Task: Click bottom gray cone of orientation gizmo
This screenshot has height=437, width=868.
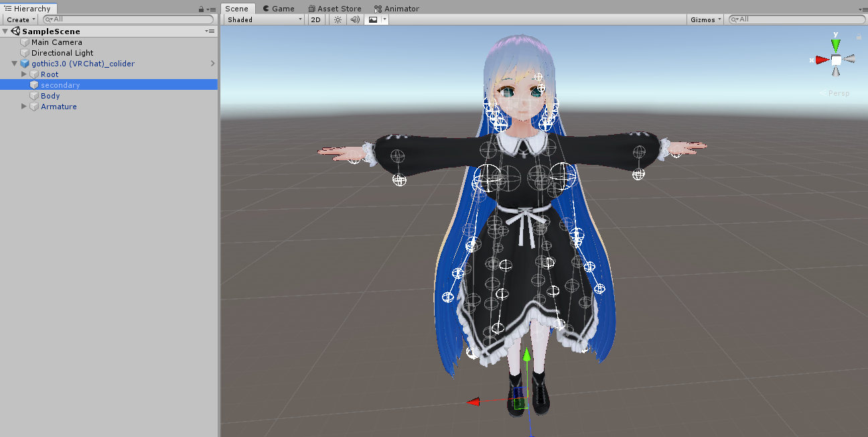Action: point(836,72)
